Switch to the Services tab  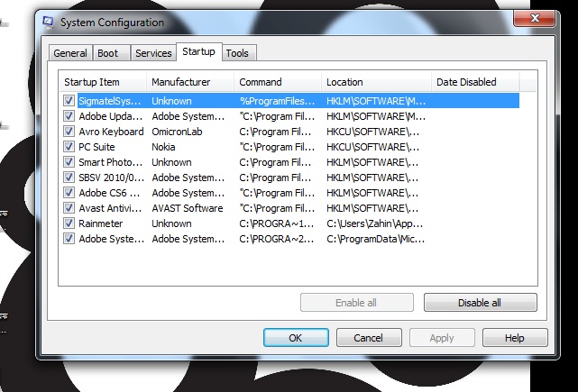coord(153,53)
